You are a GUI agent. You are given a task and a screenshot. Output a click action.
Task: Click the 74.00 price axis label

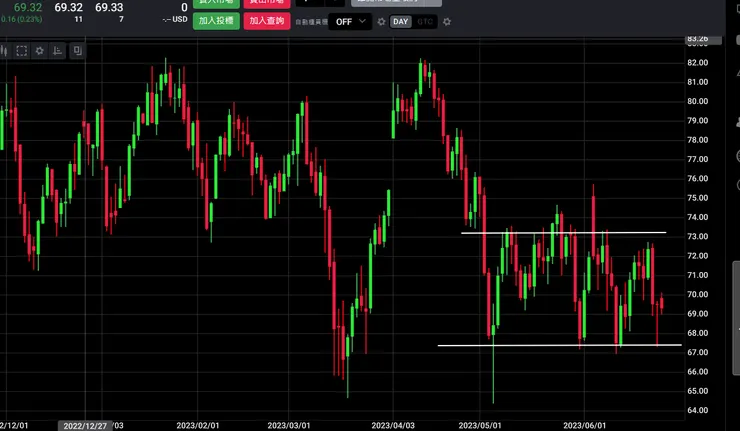pyautogui.click(x=698, y=217)
